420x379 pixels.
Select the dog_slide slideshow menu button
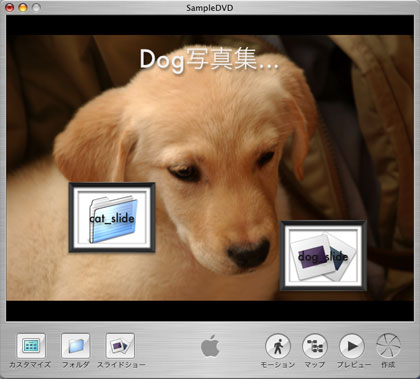[x=323, y=256]
